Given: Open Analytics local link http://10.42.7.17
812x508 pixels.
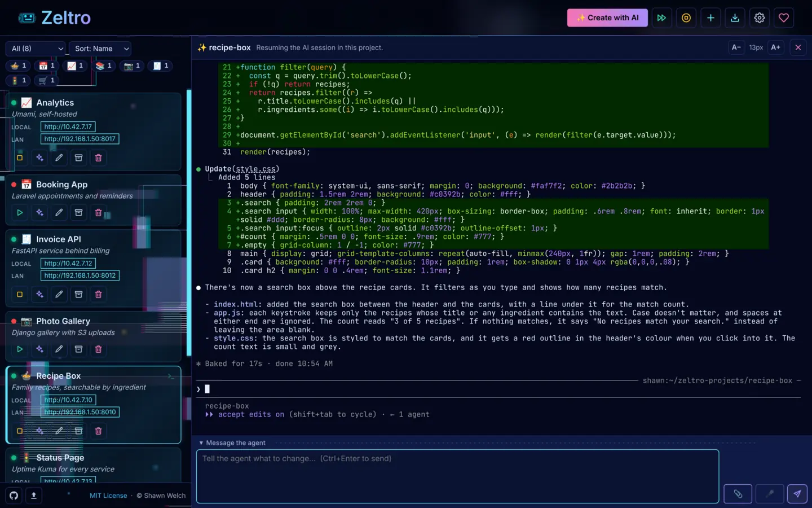Looking at the screenshot, I should point(68,127).
